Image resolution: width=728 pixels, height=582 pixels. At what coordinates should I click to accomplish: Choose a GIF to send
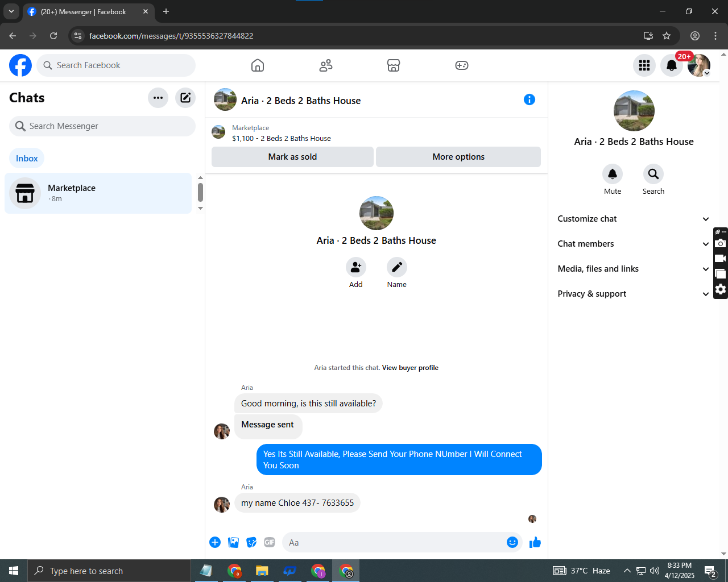point(270,542)
